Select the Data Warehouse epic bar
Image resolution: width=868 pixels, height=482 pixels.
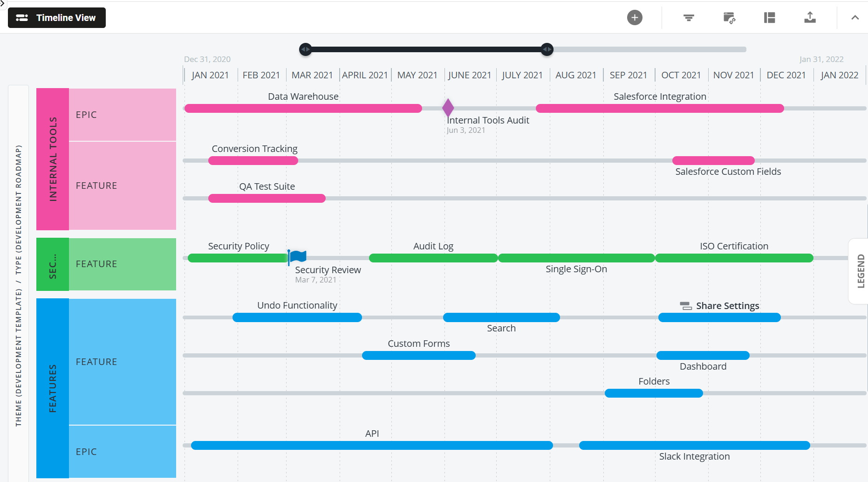[303, 108]
